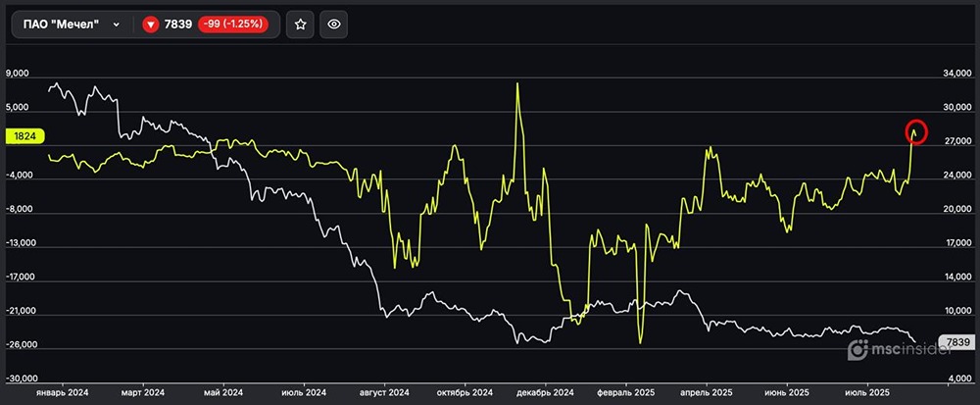980x405 pixels.
Task: Click the 9,000 left axis label
Action: pyautogui.click(x=20, y=74)
